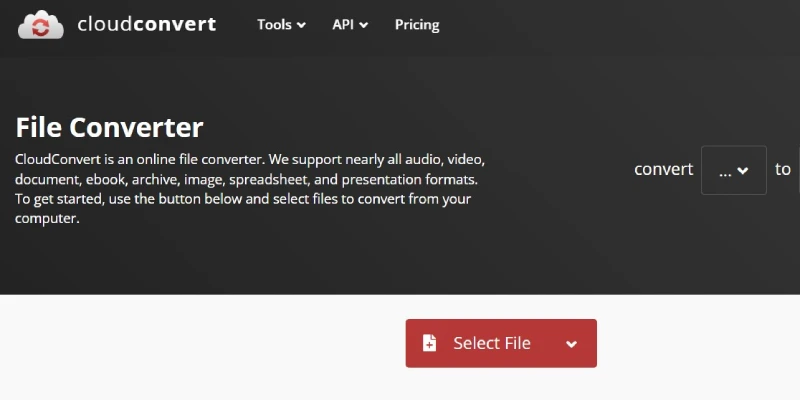The image size is (800, 400).
Task: Click the file-plus icon on Select File
Action: coord(430,343)
